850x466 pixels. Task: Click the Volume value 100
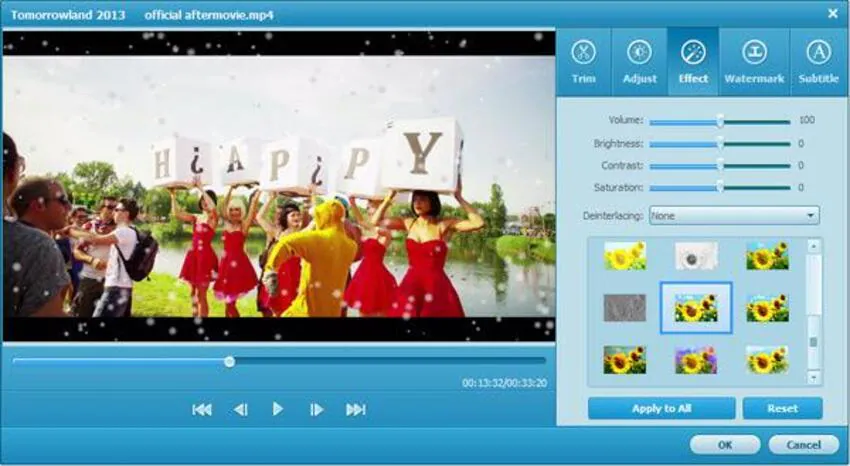pos(807,120)
